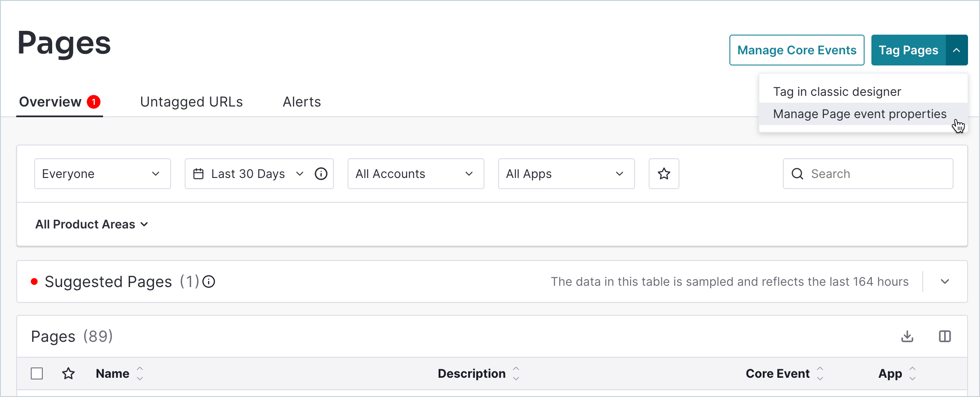Switch to the Untagged URLs tab
The height and width of the screenshot is (397, 980).
tap(192, 102)
